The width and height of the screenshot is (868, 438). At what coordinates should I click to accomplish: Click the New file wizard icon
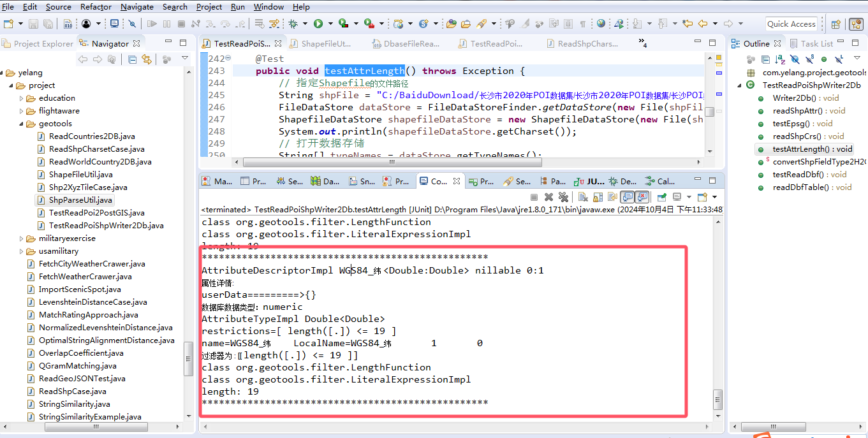(8, 24)
